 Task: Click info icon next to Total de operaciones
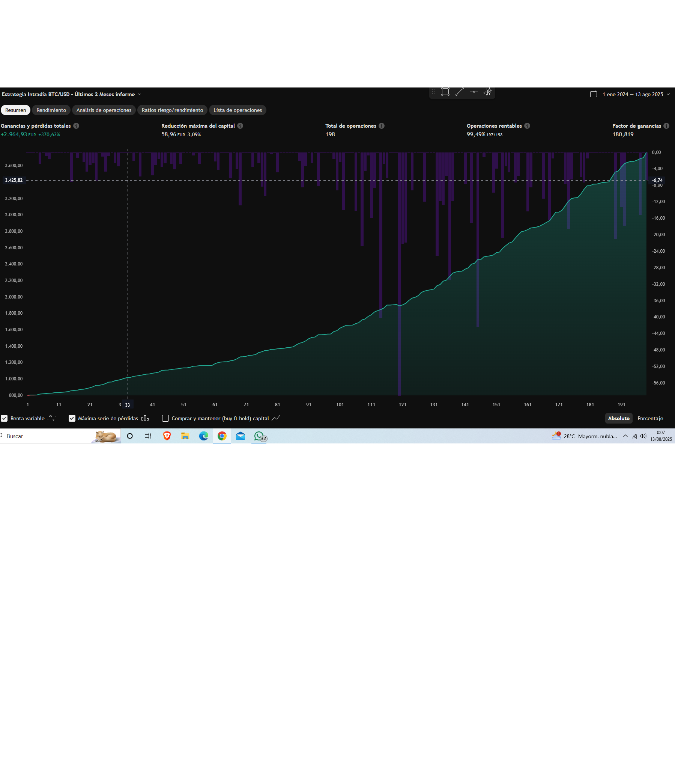[x=382, y=126]
